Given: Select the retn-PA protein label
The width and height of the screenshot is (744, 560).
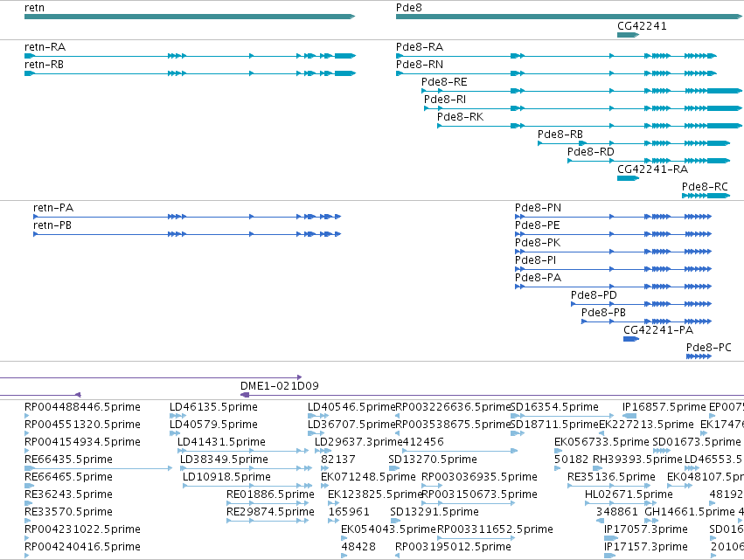Looking at the screenshot, I should coord(53,208).
